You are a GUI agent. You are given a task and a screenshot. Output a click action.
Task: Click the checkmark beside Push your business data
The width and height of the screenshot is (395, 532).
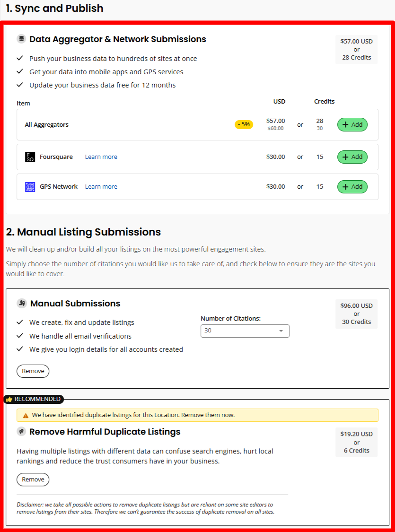[x=19, y=59]
